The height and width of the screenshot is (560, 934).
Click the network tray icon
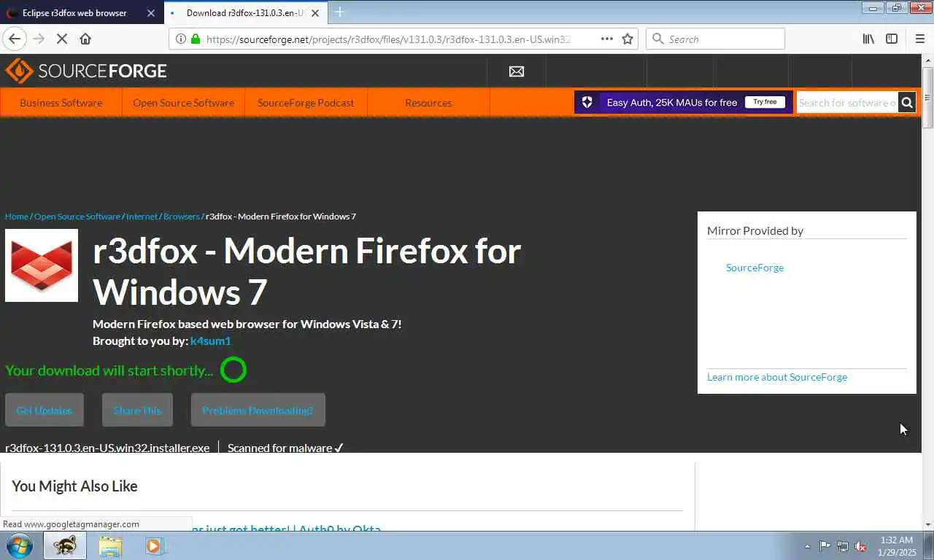coord(843,546)
